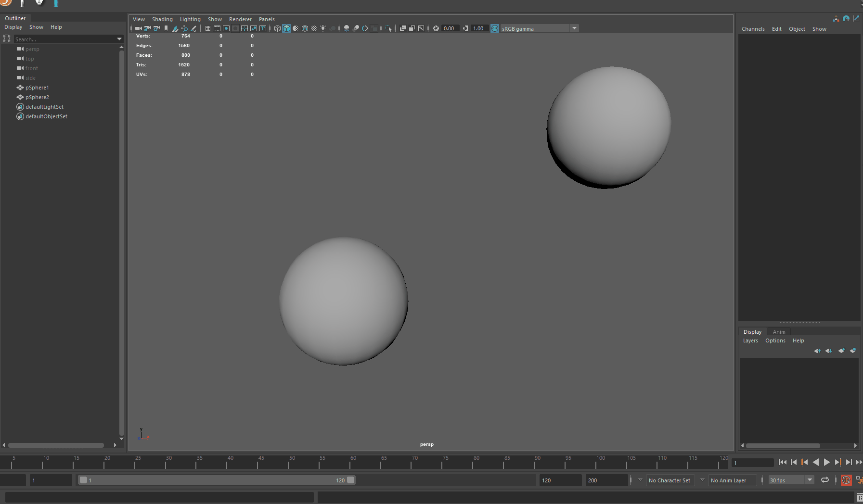The image size is (863, 504).
Task: Toggle the color management ON button
Action: (x=495, y=28)
